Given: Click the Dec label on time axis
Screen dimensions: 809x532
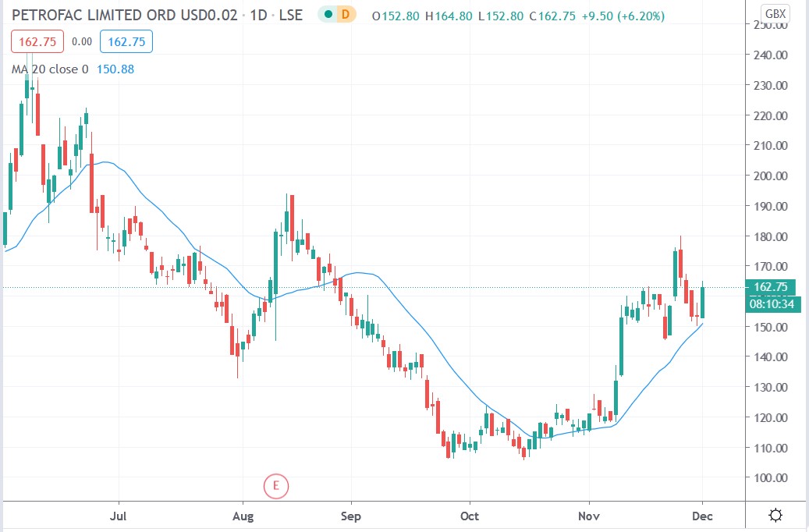Looking at the screenshot, I should click(702, 516).
